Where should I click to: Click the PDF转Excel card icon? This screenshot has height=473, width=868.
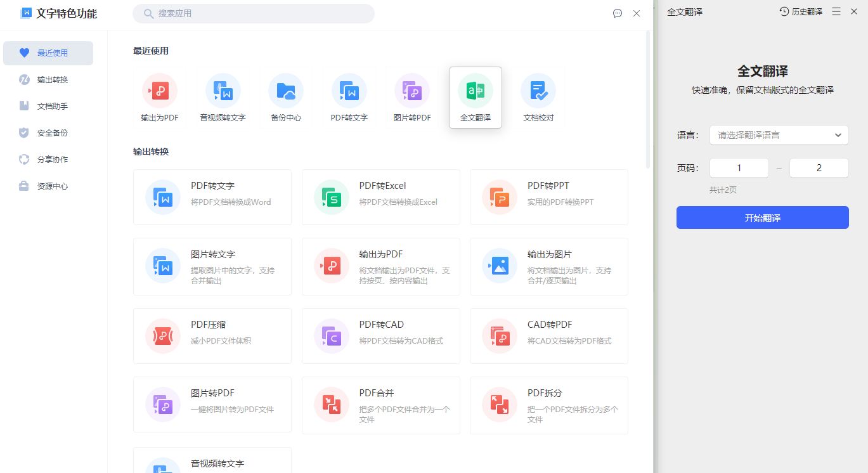pyautogui.click(x=332, y=197)
